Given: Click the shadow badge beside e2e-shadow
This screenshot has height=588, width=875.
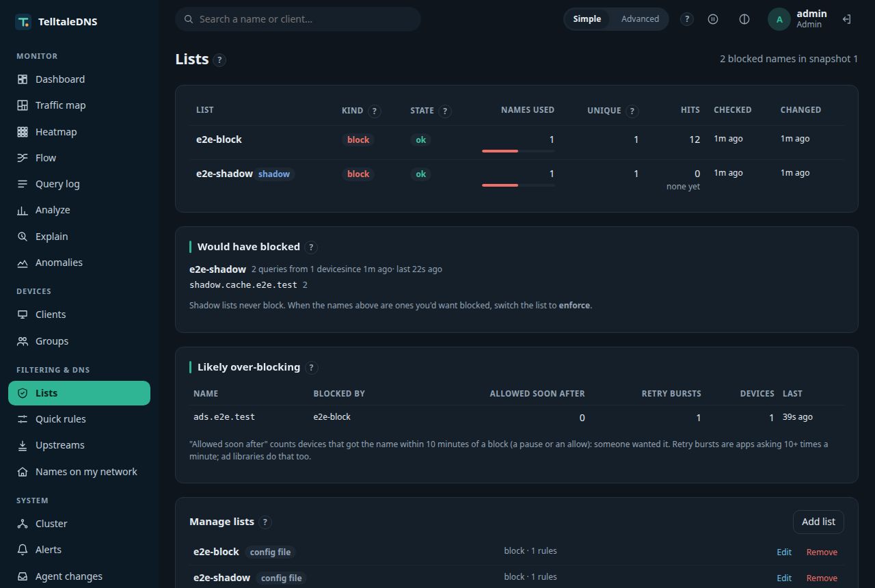Looking at the screenshot, I should 274,174.
